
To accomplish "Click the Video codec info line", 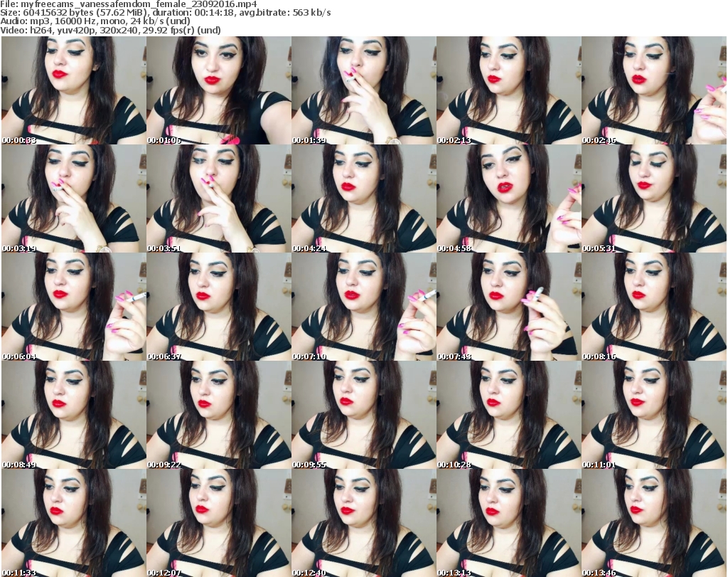I will [x=110, y=31].
